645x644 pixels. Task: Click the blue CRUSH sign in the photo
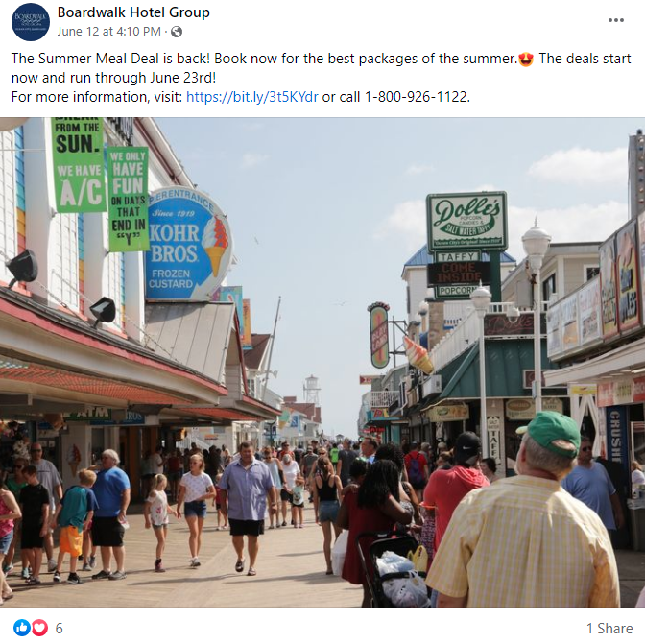click(616, 436)
